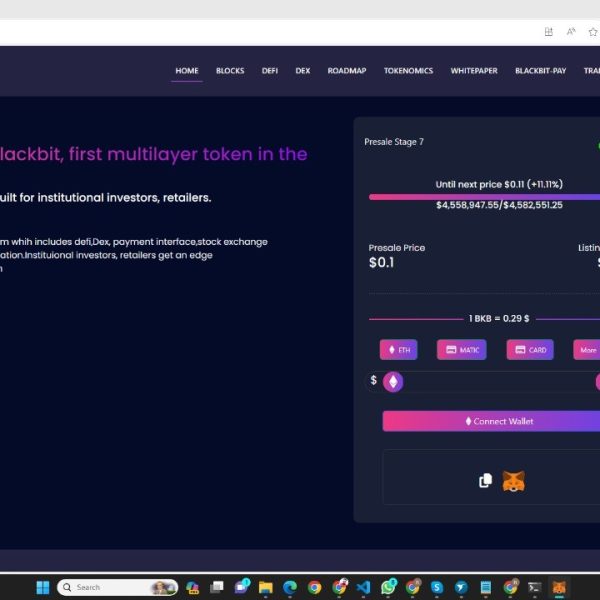Click the $4,558,947.55/$4,582,551.25 raised amount

coord(499,205)
